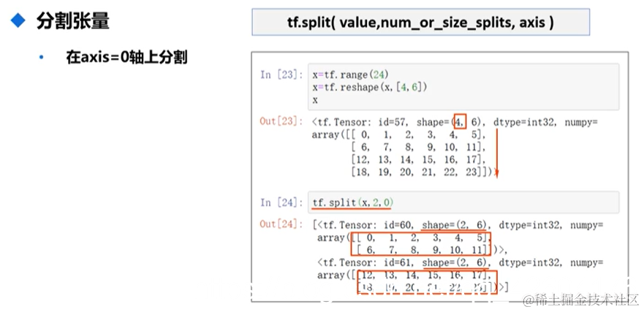Click the row '[12, 13, 14, 15, 16, 17]' in Out[23]
The width and height of the screenshot is (644, 312).
[419, 160]
